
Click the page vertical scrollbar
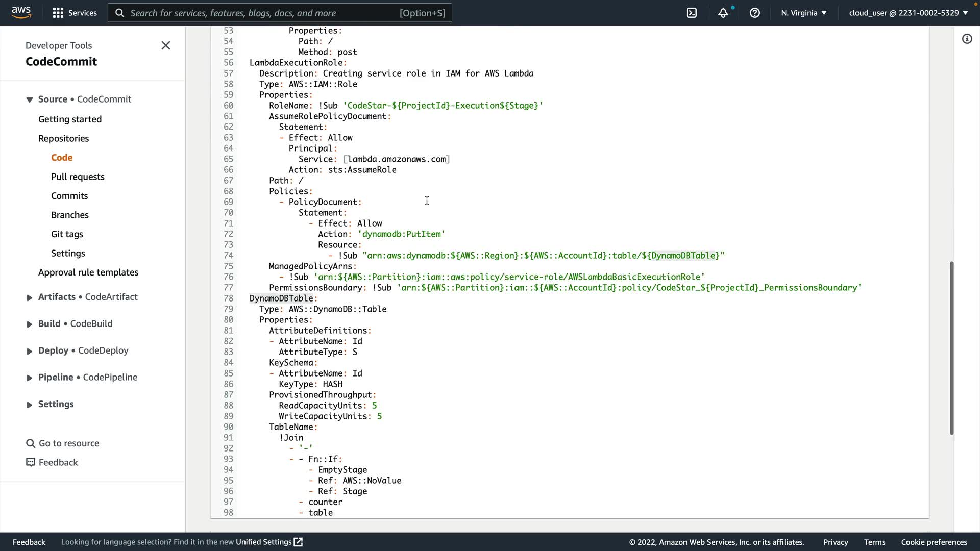pos(951,348)
